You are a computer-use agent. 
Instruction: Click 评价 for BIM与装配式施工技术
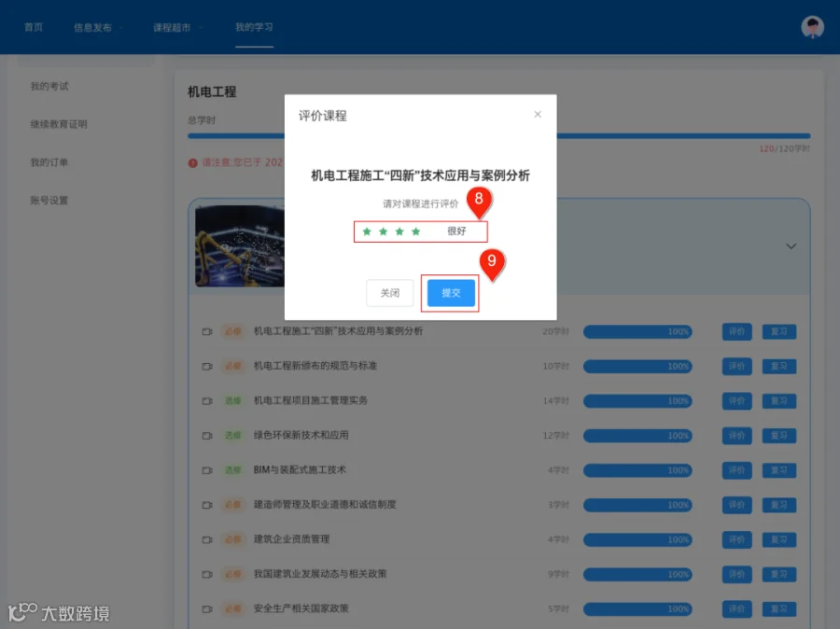click(736, 470)
